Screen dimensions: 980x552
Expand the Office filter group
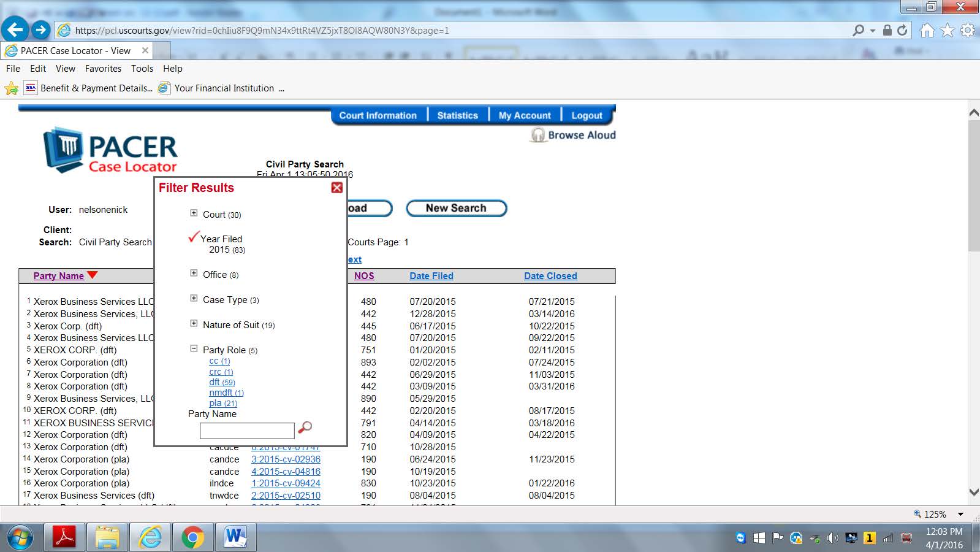pos(194,274)
